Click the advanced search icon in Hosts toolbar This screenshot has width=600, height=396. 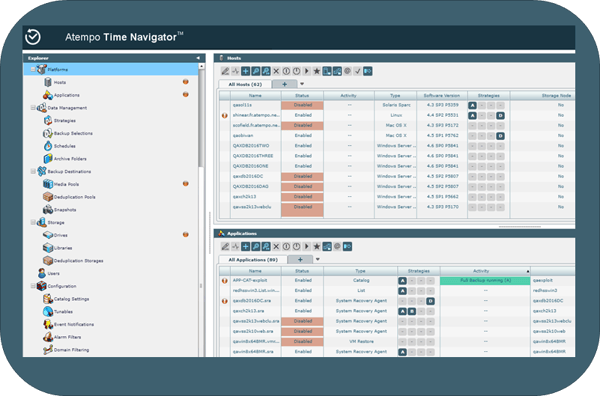tap(266, 71)
